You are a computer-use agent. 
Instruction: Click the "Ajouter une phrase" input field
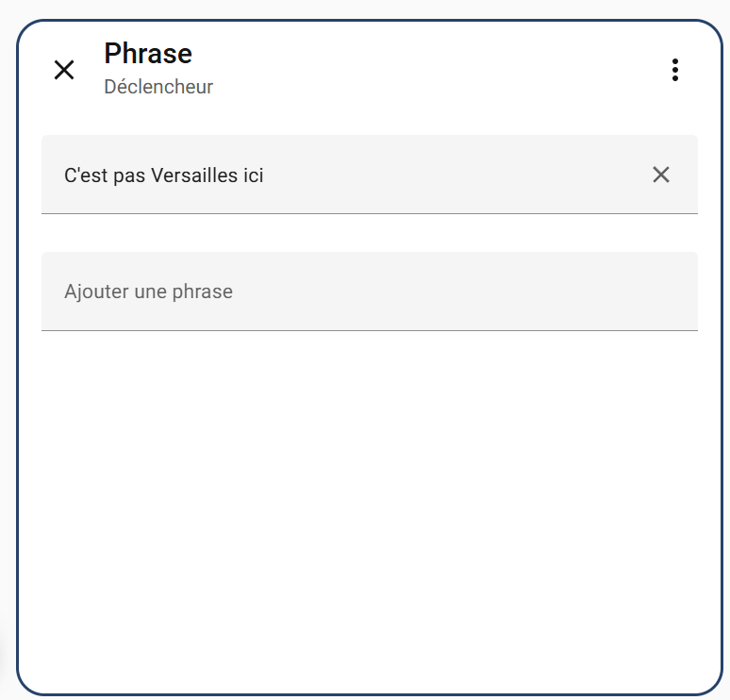click(369, 292)
